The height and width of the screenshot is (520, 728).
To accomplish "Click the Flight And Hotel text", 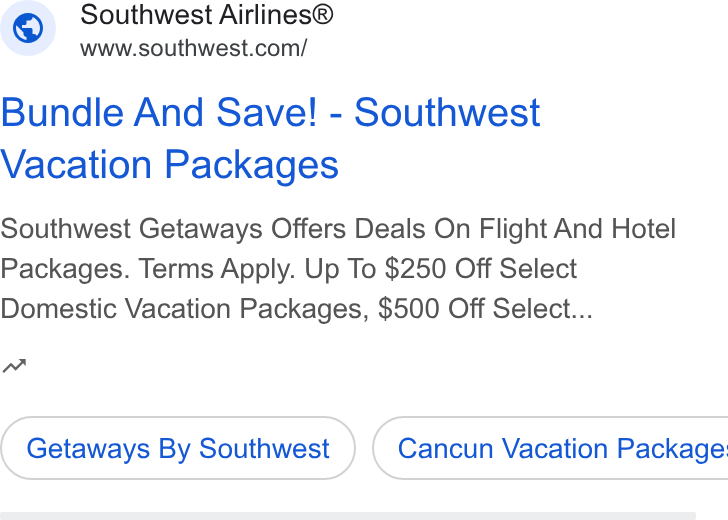I will (577, 229).
